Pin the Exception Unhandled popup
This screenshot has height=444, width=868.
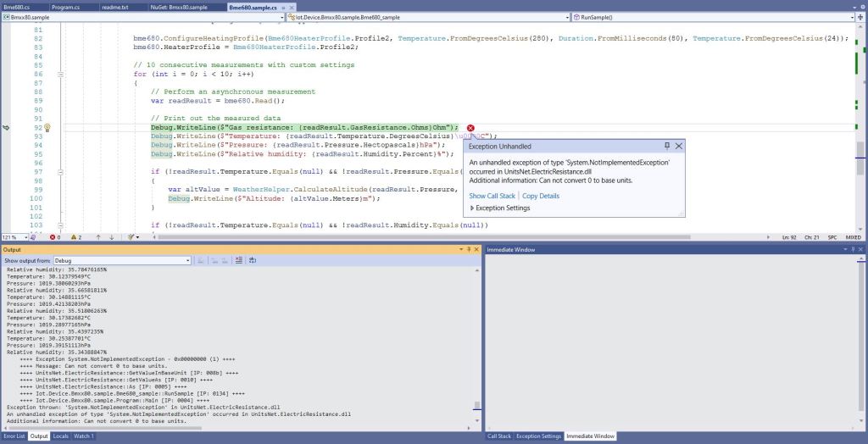point(666,146)
